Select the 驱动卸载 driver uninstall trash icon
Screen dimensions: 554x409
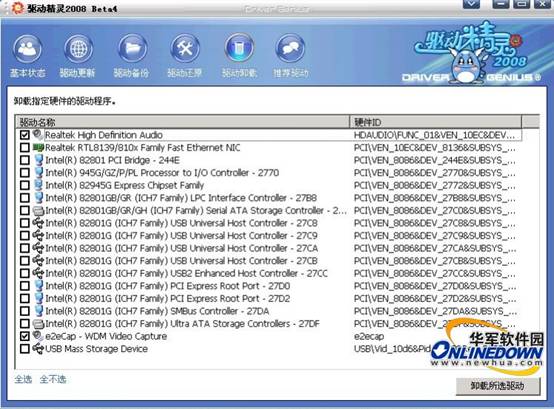[x=239, y=49]
